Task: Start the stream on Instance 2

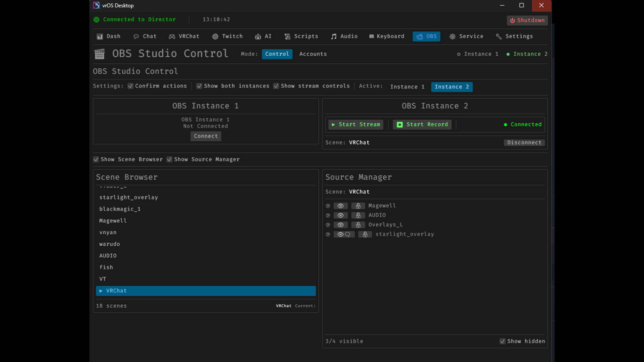Action: (x=356, y=125)
